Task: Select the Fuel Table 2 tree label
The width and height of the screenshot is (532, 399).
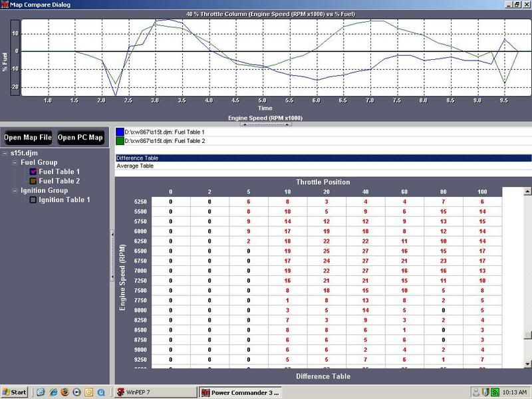Action: (x=59, y=181)
